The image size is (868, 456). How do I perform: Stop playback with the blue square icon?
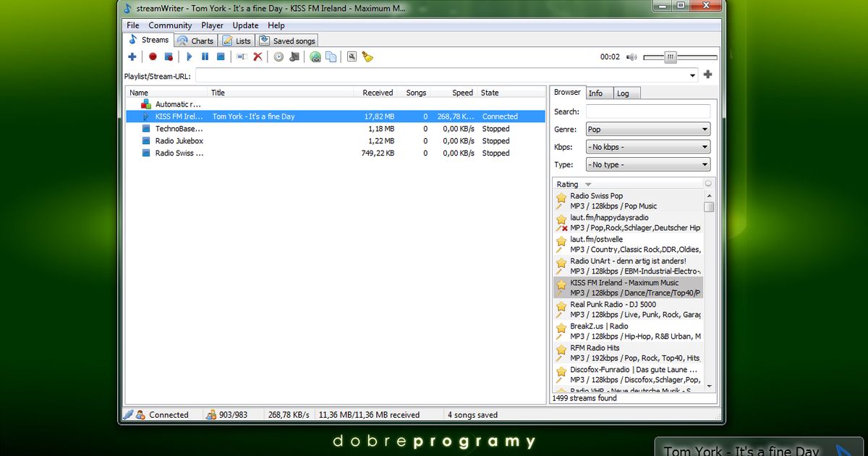point(221,56)
